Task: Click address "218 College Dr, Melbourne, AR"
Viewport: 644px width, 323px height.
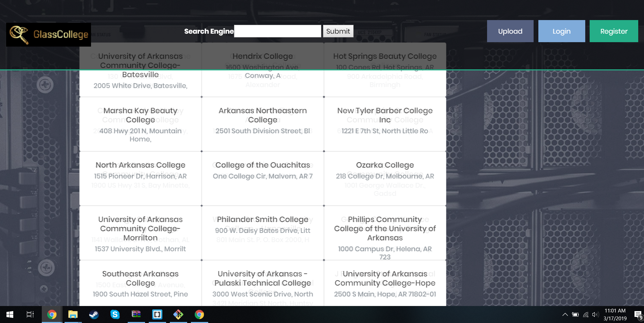Action: (x=385, y=176)
